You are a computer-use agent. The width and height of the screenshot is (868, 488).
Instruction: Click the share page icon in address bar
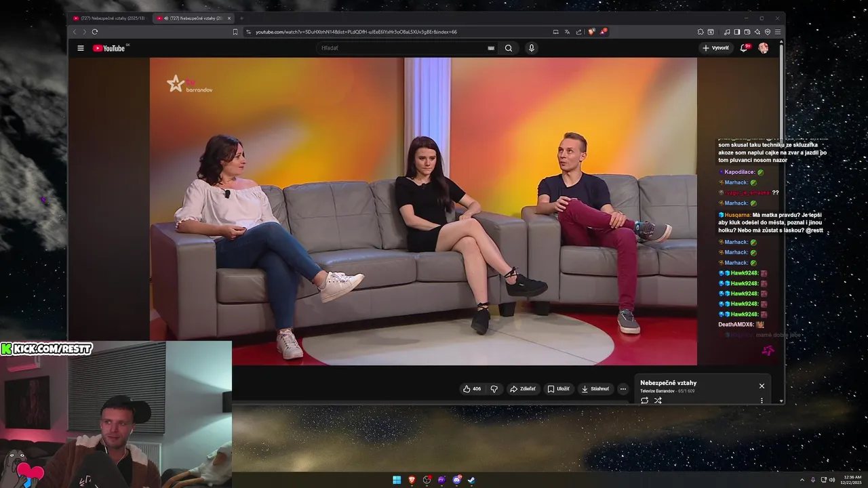[x=578, y=32]
